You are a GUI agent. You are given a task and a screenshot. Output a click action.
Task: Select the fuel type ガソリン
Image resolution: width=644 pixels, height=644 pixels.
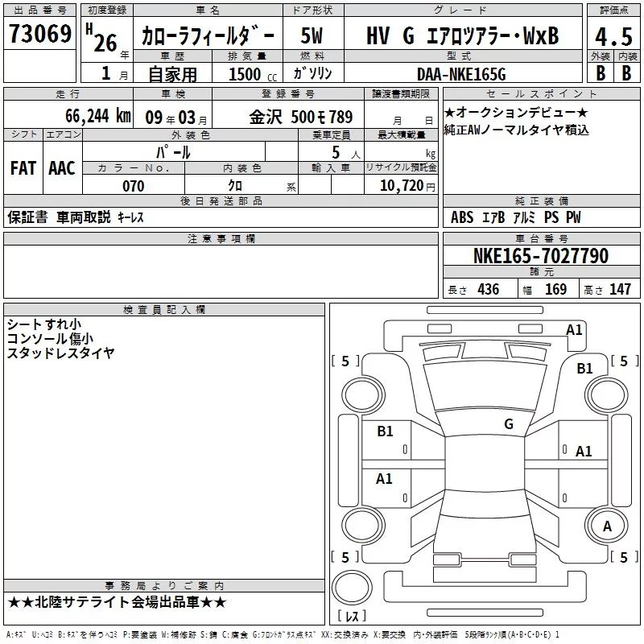click(x=312, y=73)
